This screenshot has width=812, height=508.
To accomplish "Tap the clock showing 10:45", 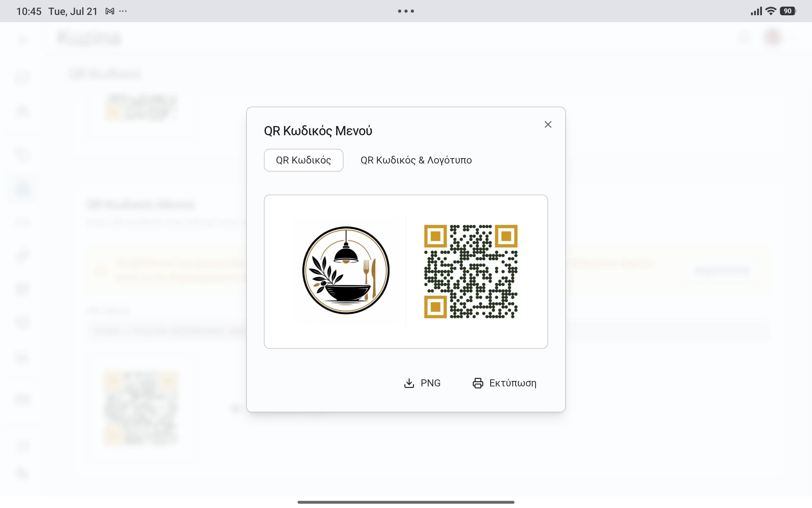I will tap(29, 11).
